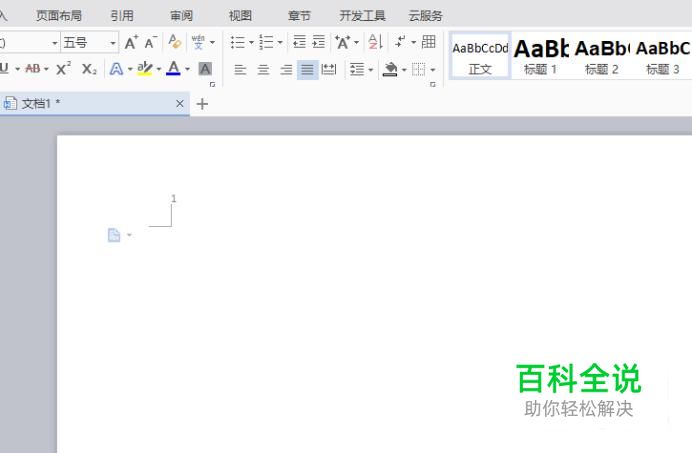Expand the paste options dropdown arrow
This screenshot has height=453, width=692.
click(129, 235)
